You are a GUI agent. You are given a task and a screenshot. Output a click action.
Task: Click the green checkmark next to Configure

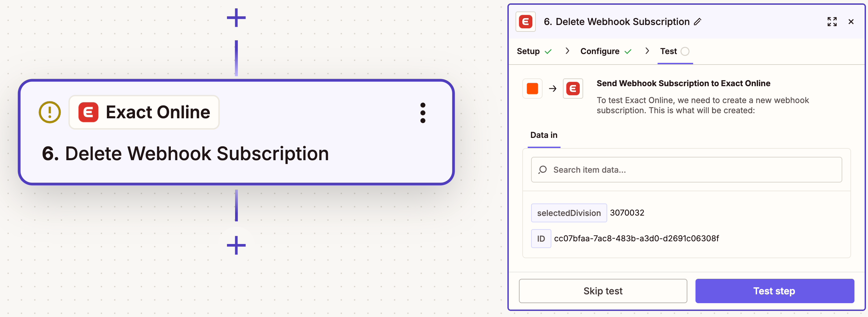pos(628,51)
